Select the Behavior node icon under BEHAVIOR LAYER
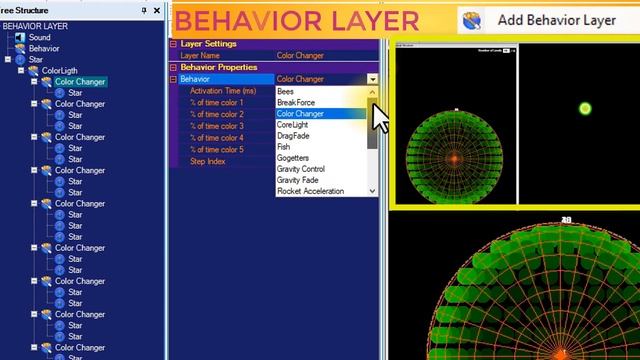Image resolution: width=640 pixels, height=360 pixels. 20,49
